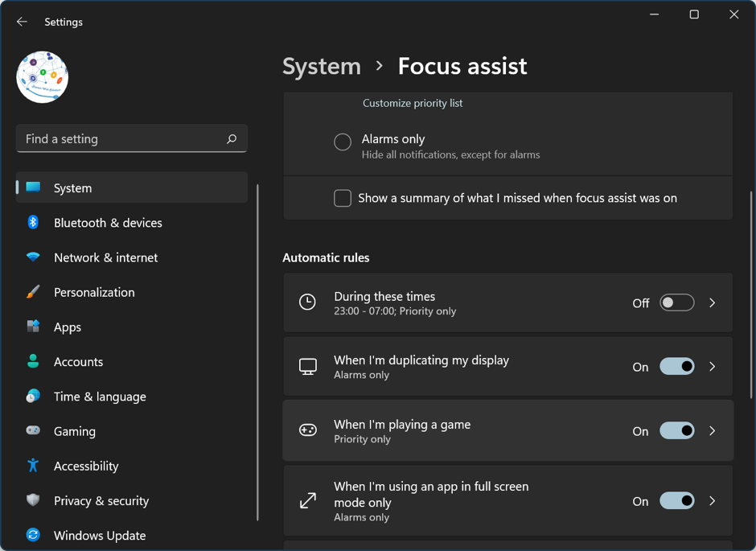Click the gamepad icon for playing a game
This screenshot has width=756, height=551.
click(x=308, y=430)
